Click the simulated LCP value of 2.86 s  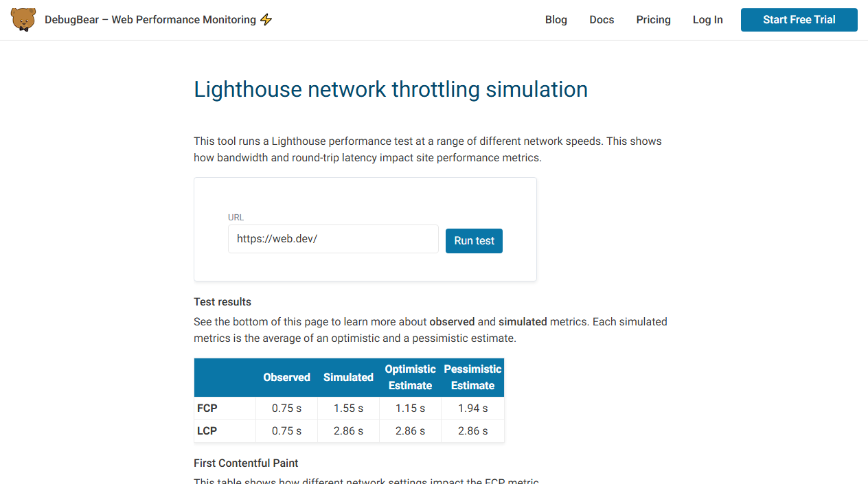pyautogui.click(x=348, y=430)
